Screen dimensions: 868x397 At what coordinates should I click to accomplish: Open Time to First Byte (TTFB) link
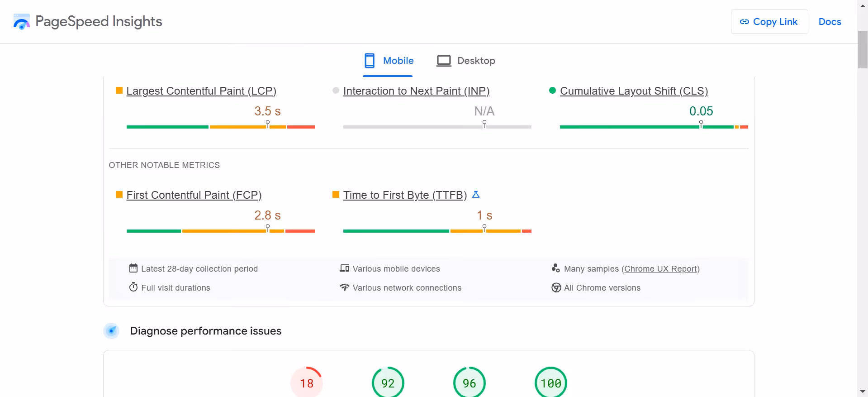tap(405, 195)
